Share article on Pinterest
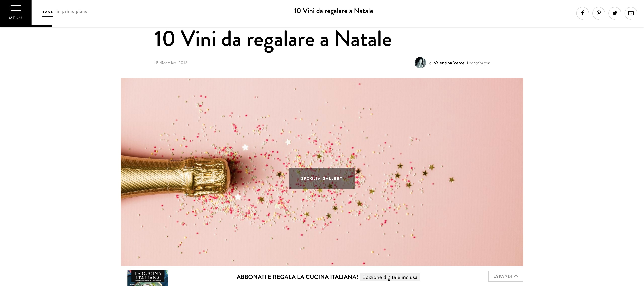 tap(599, 13)
